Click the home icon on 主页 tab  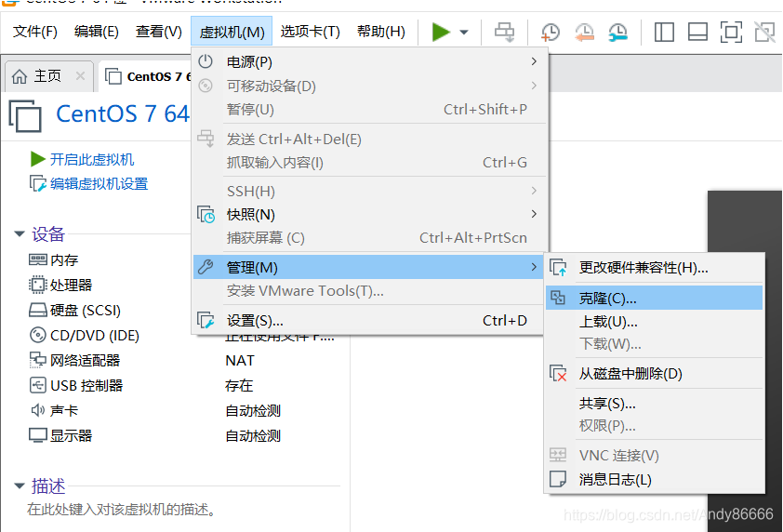tap(20, 76)
